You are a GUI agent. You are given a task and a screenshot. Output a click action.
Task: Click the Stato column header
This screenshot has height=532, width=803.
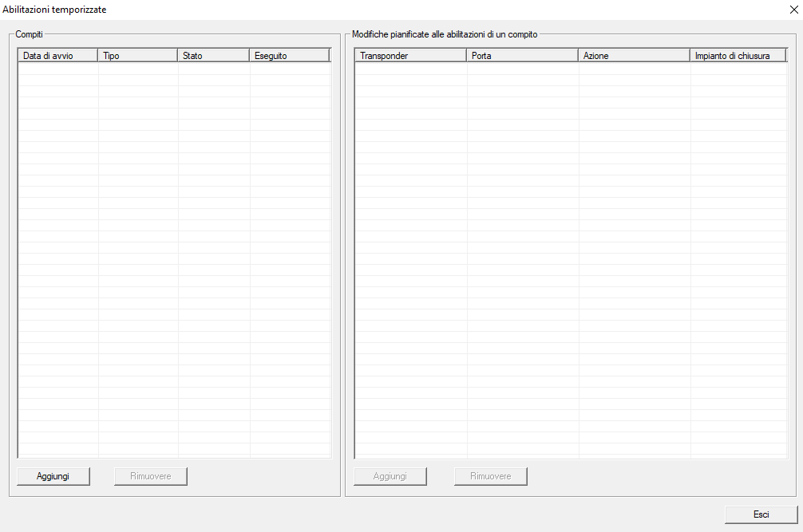[213, 56]
